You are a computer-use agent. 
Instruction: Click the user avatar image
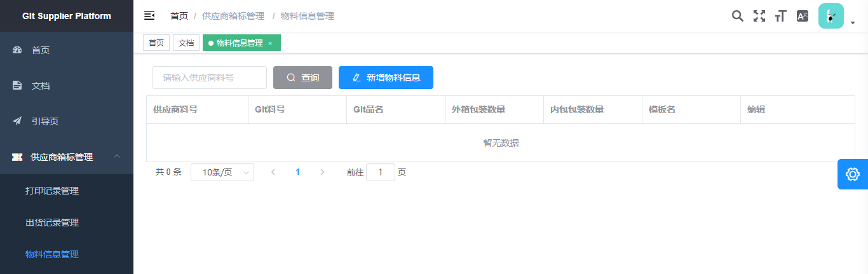pos(831,16)
